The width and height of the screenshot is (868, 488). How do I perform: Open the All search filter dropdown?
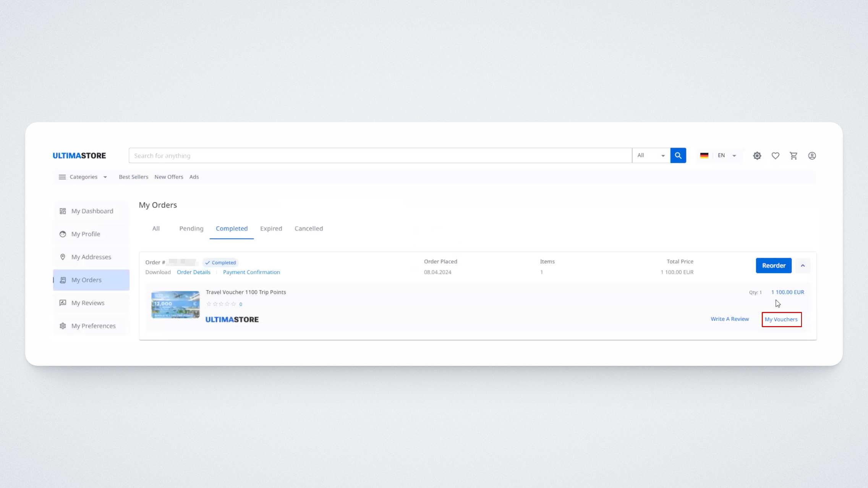(x=651, y=155)
